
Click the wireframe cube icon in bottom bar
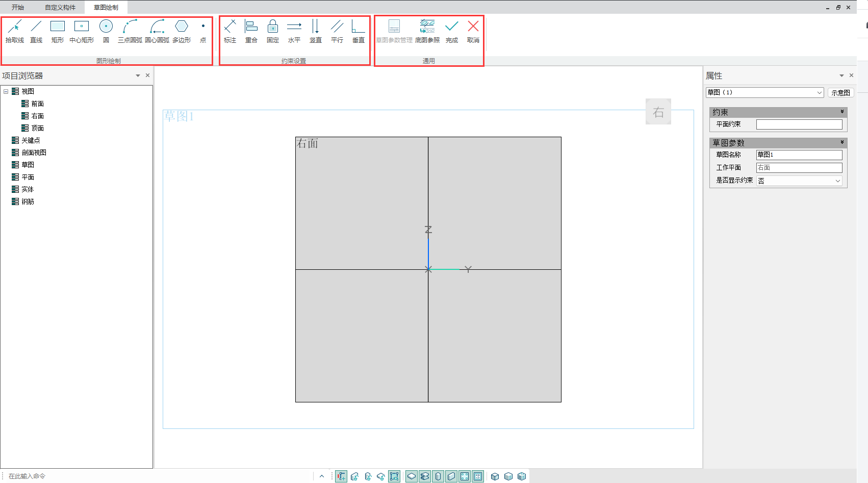tap(495, 476)
